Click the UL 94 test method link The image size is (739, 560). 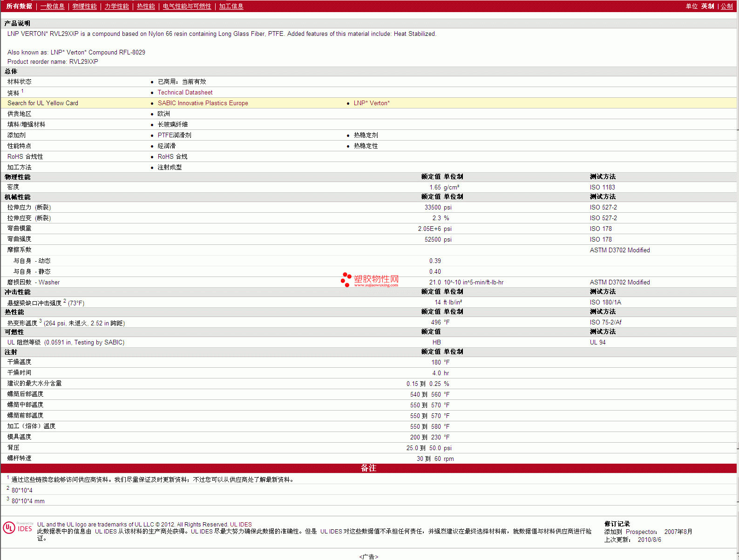click(x=597, y=343)
